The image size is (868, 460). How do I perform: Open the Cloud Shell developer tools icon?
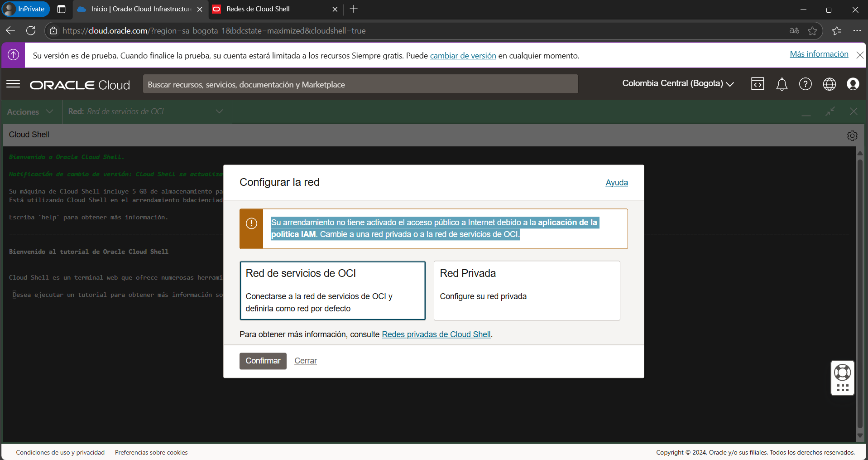click(x=758, y=84)
